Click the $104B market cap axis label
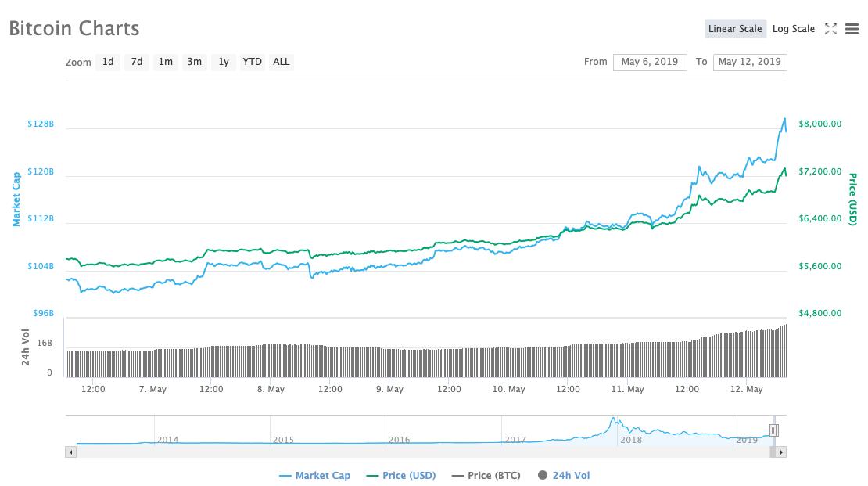 41,266
